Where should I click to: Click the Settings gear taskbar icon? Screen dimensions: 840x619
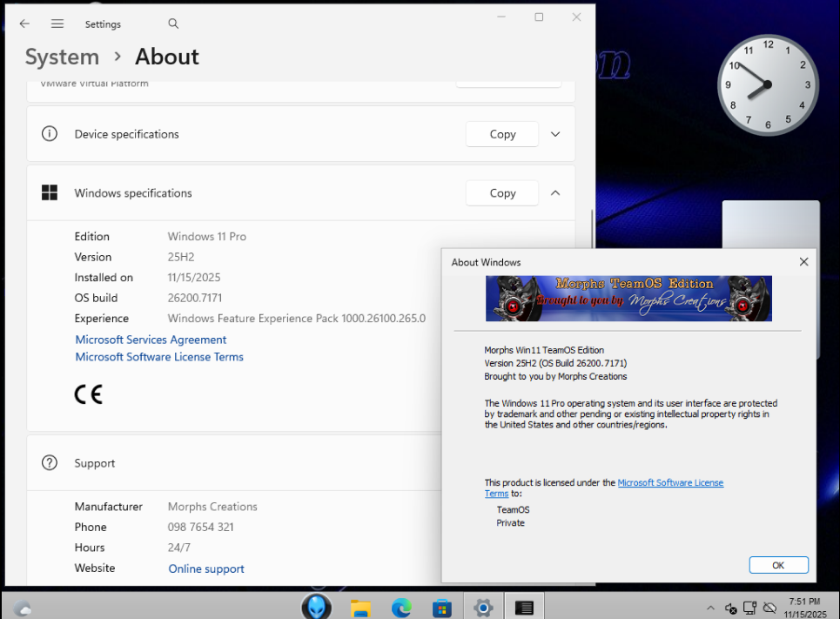483,608
